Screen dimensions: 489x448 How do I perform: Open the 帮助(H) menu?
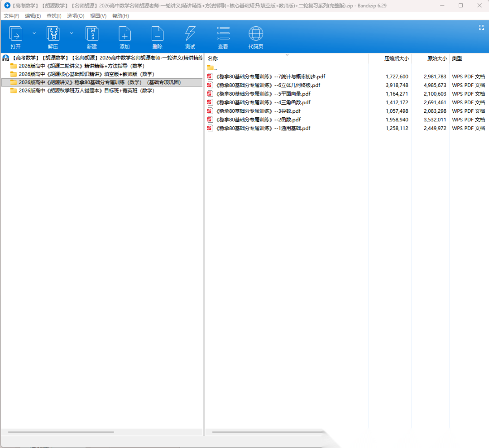(x=120, y=16)
